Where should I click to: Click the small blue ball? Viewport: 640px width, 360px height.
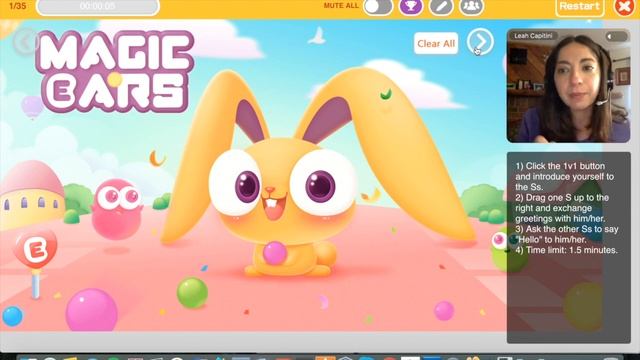point(13,316)
